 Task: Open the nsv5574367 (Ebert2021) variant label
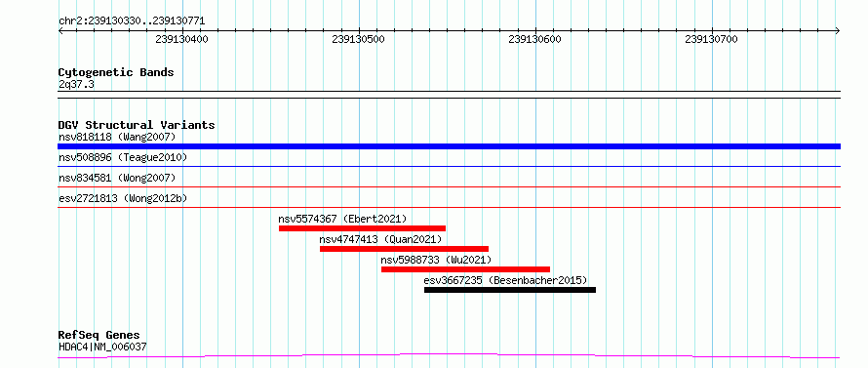click(x=342, y=219)
